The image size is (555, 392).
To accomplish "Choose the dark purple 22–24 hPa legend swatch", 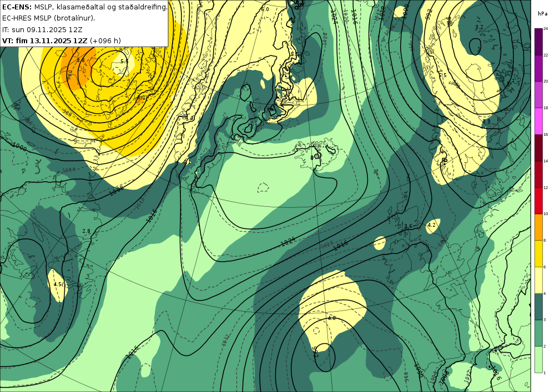I will click(x=539, y=42).
